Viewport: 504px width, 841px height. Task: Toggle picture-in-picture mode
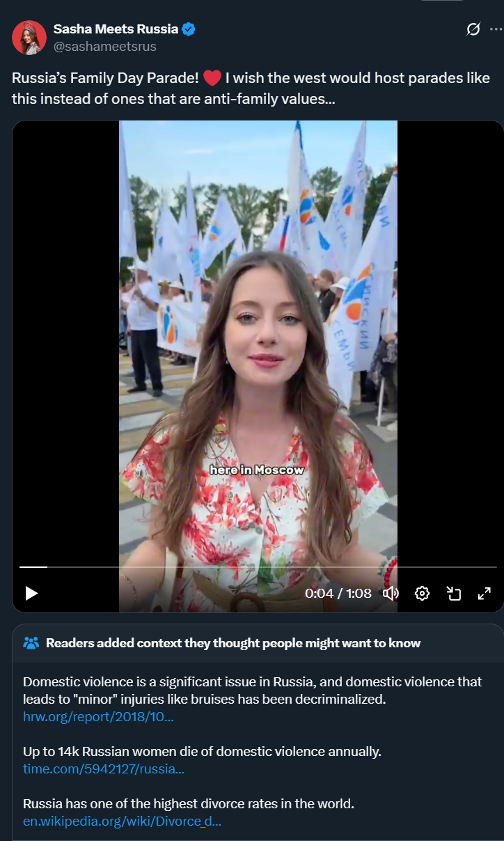point(454,593)
